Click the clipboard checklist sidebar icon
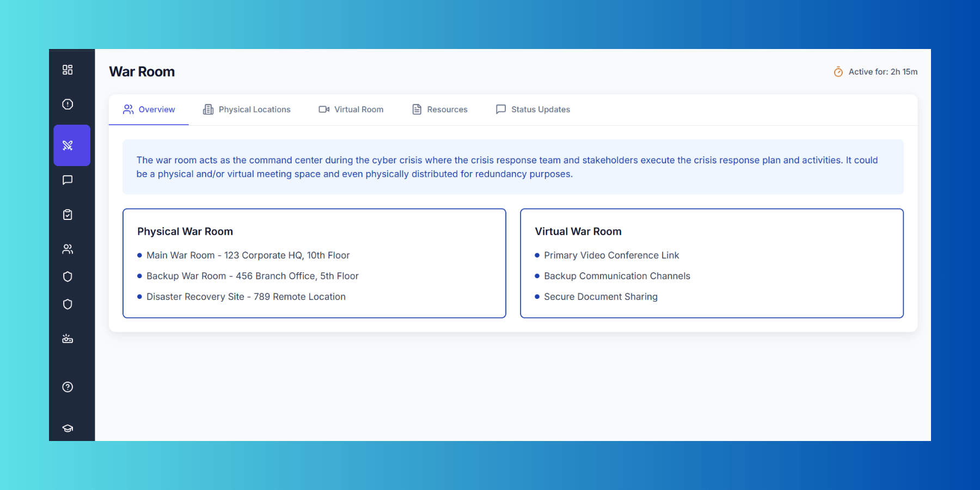This screenshot has width=980, height=490. tap(68, 215)
